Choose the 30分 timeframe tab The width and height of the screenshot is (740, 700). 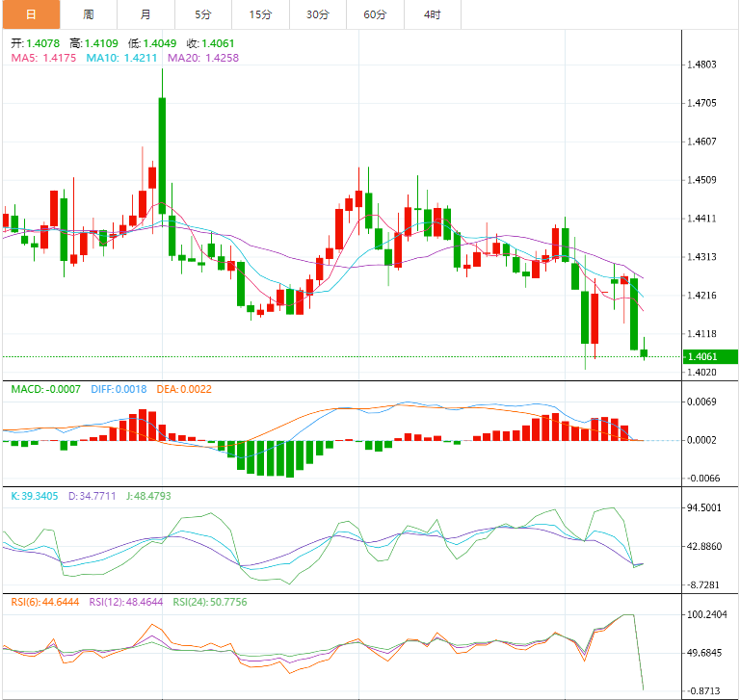pos(317,14)
